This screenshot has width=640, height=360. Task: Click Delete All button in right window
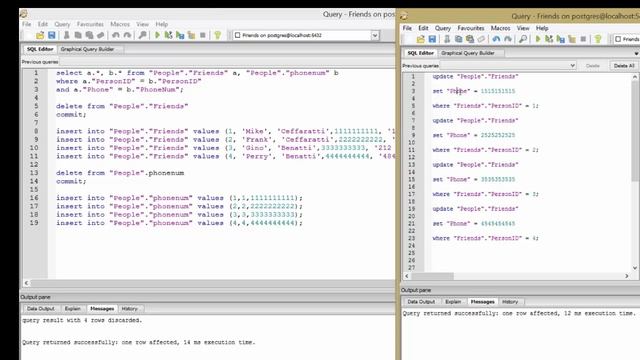click(x=624, y=66)
